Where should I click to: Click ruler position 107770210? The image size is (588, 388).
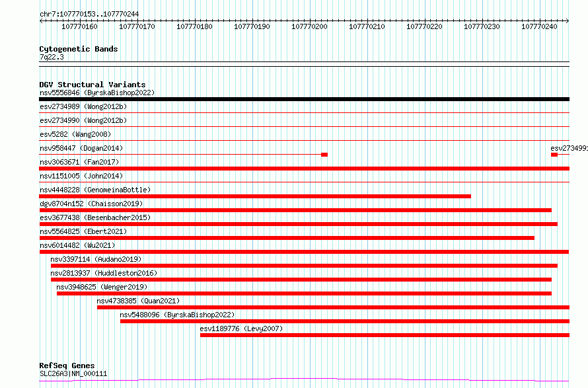click(367, 26)
